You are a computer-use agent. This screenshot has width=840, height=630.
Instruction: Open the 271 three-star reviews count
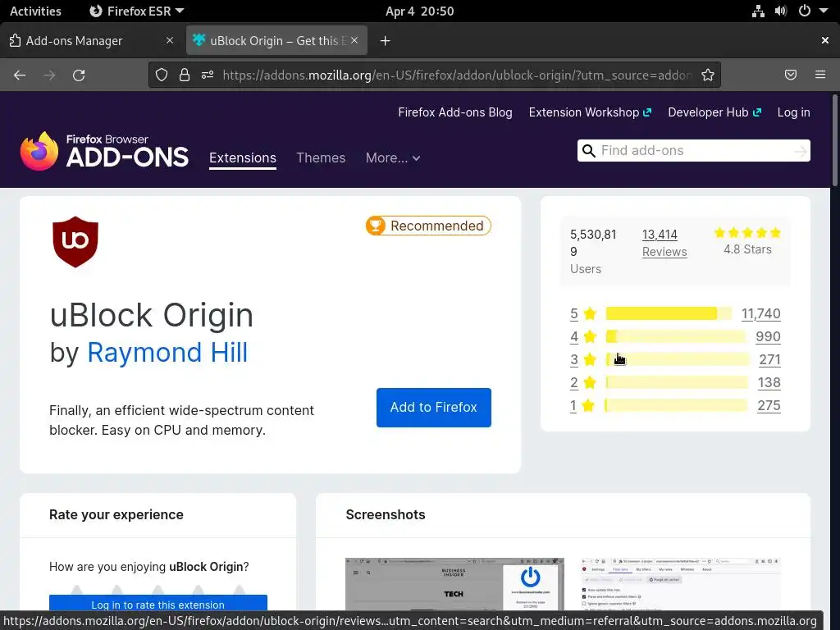pyautogui.click(x=769, y=360)
